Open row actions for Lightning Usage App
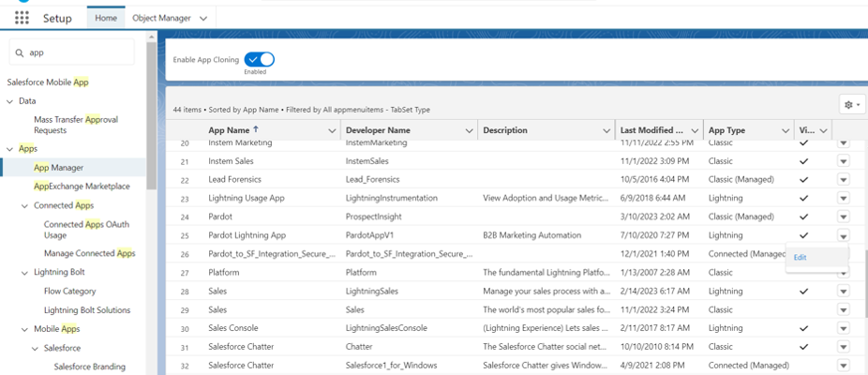This screenshot has height=375, width=868. tap(843, 199)
